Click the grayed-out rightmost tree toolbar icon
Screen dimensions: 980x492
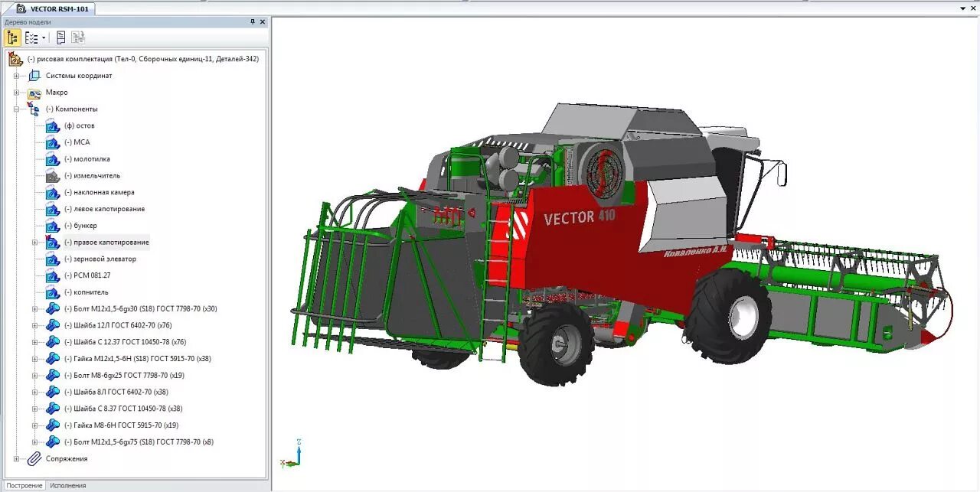(x=78, y=37)
